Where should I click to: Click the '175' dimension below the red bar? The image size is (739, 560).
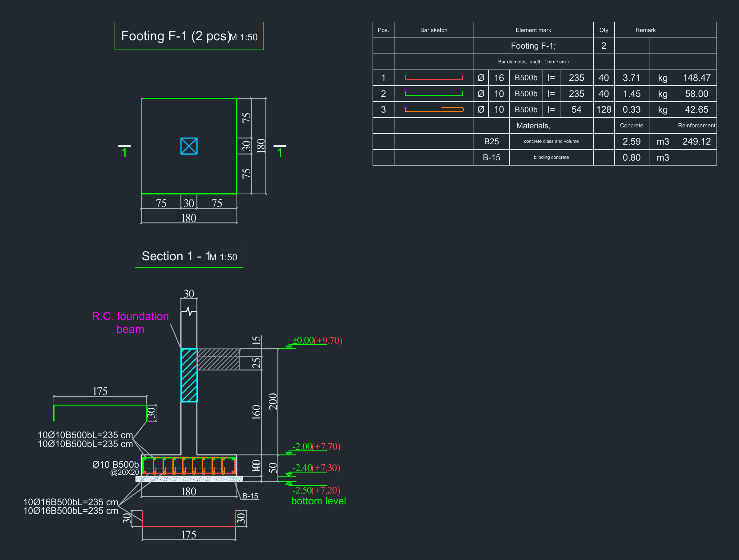[x=189, y=535]
